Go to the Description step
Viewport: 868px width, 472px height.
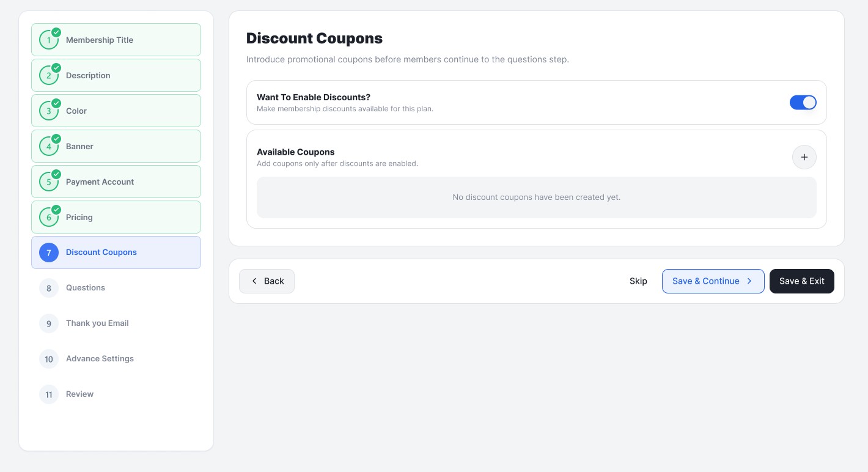click(x=116, y=75)
